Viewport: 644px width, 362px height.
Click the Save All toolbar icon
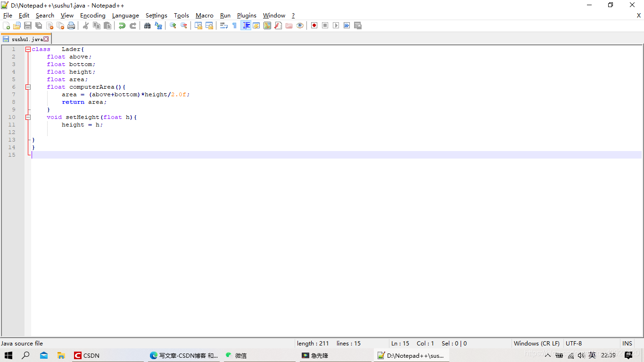click(39, 25)
